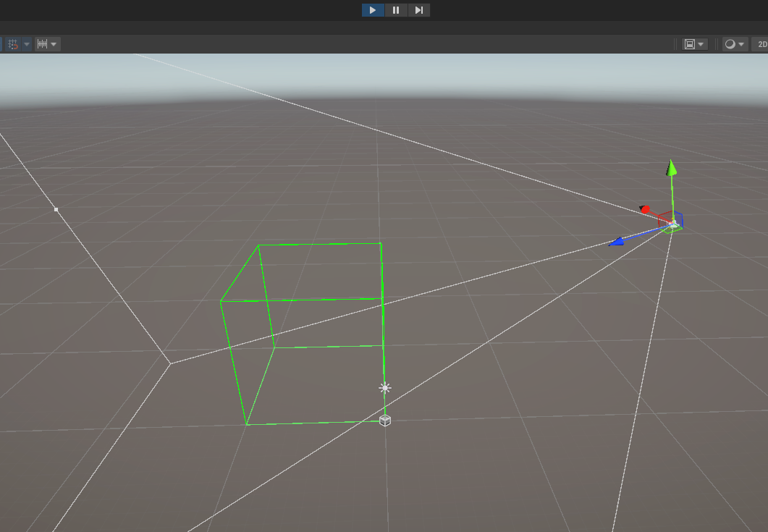Toggle the grid snapping magnet icon
This screenshot has height=532, width=768.
coord(12,44)
